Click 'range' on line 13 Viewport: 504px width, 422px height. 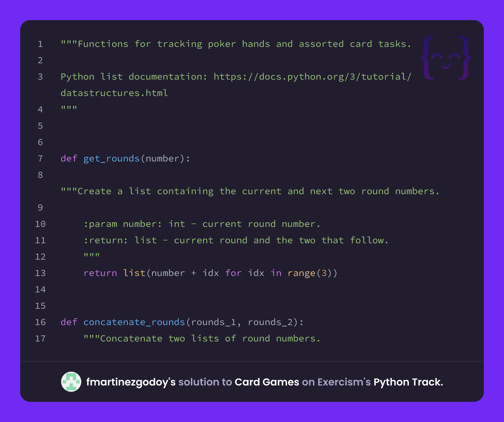301,273
